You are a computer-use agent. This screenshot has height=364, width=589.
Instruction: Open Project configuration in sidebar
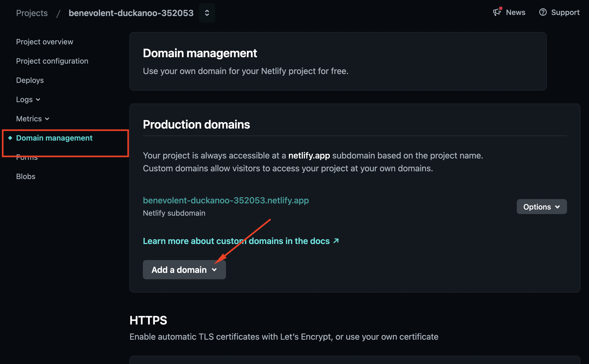pyautogui.click(x=52, y=61)
